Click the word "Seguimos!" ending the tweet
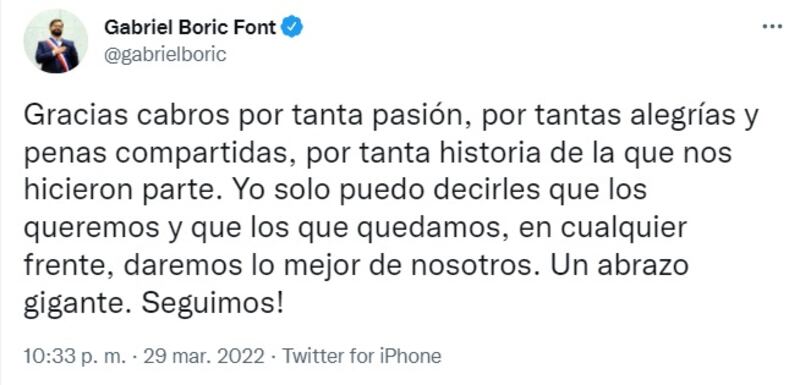The height and width of the screenshot is (385, 800). pos(212,305)
